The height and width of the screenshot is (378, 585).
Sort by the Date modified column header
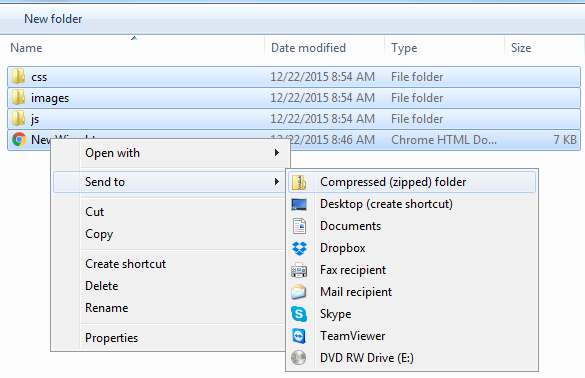308,48
